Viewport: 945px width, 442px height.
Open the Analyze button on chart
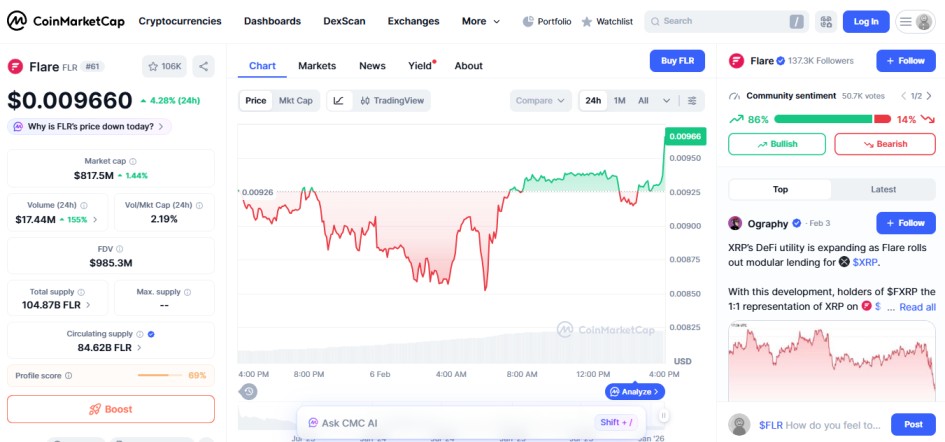coord(635,392)
